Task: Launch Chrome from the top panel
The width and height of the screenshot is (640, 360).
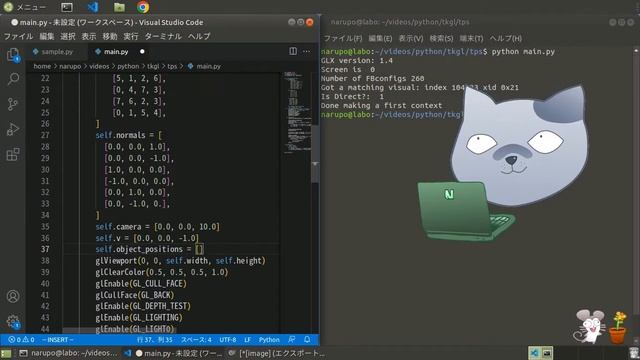Action: tap(143, 7)
